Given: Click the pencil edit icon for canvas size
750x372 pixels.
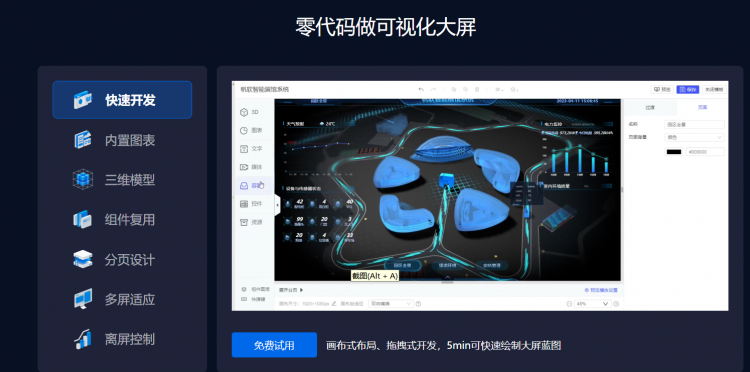Looking at the screenshot, I should [334, 304].
